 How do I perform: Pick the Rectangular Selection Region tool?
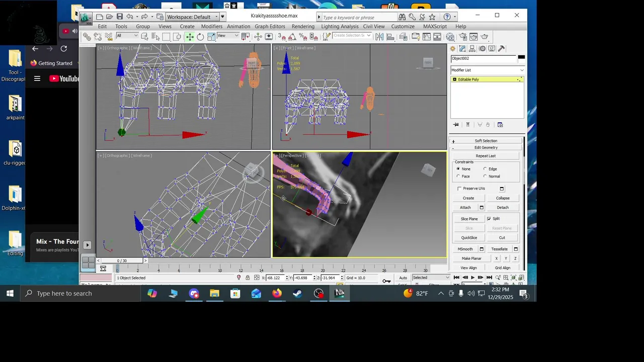[x=167, y=37]
